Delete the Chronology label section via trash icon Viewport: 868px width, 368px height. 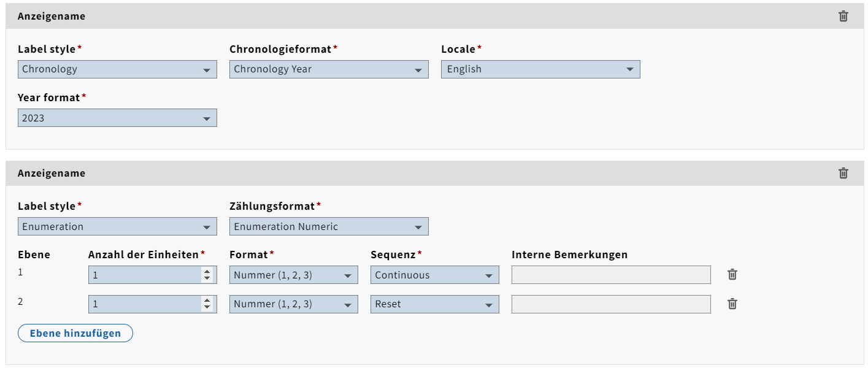pos(843,17)
